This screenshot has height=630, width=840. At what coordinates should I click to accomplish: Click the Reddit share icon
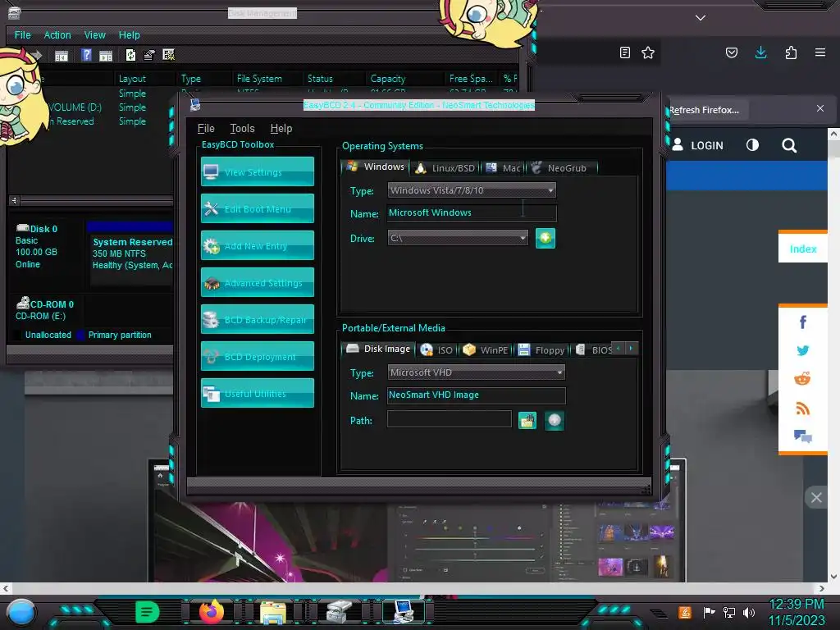coord(802,379)
